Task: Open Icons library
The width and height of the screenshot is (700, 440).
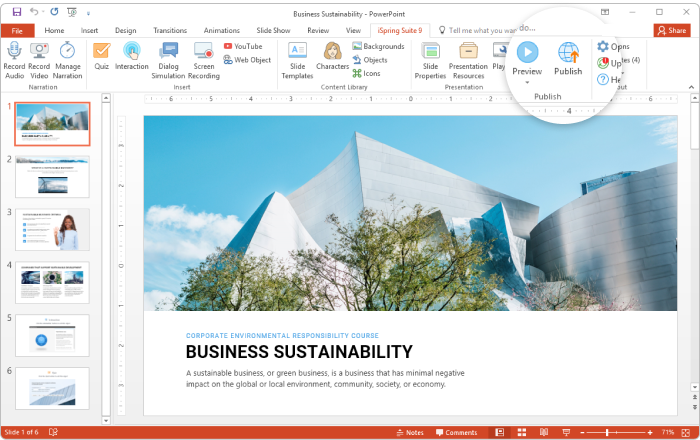Action: click(366, 73)
